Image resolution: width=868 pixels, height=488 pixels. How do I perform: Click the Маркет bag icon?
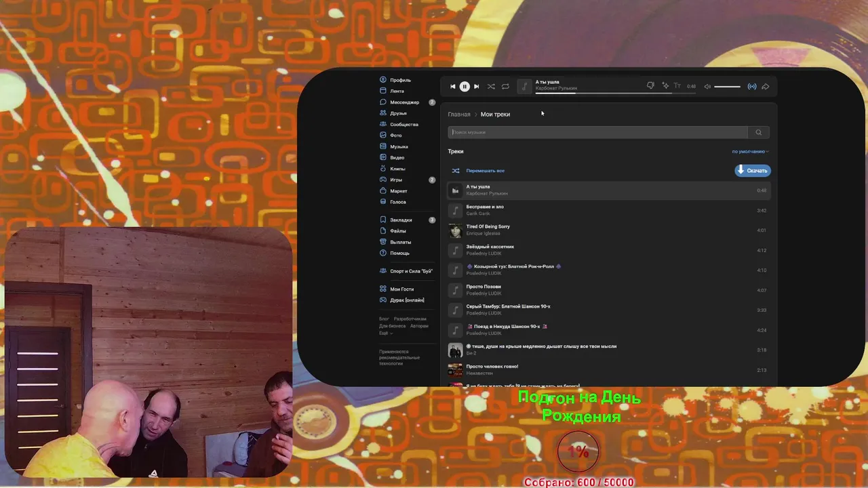[x=383, y=191]
